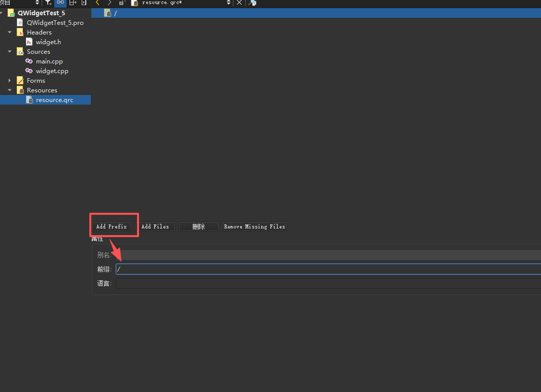Click the widget.h header file icon
The height and width of the screenshot is (392, 541).
(29, 42)
